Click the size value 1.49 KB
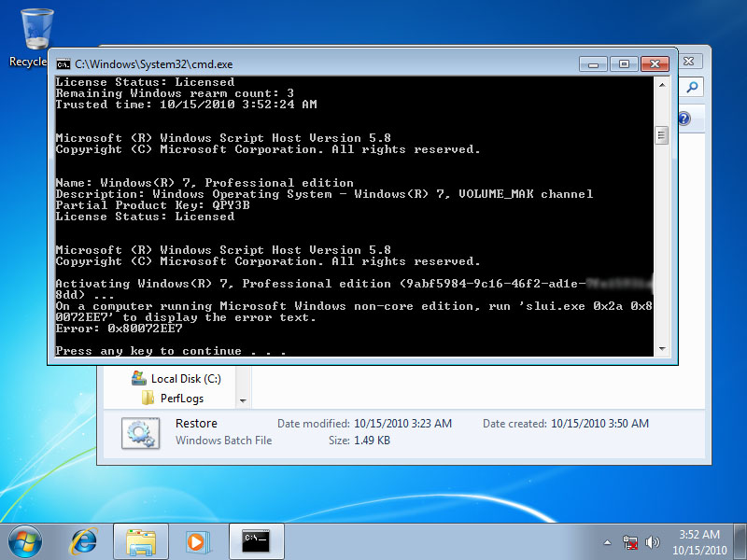 tap(372, 441)
